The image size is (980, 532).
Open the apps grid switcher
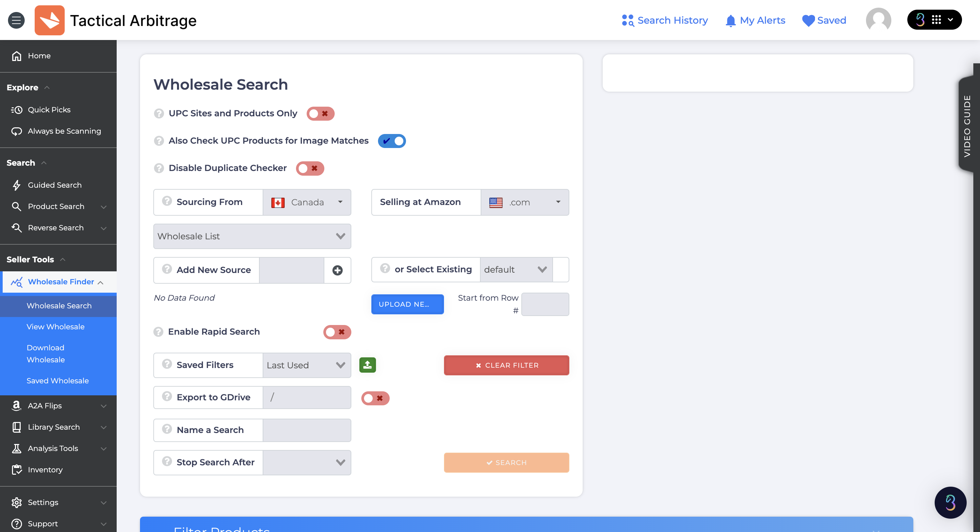coord(934,19)
